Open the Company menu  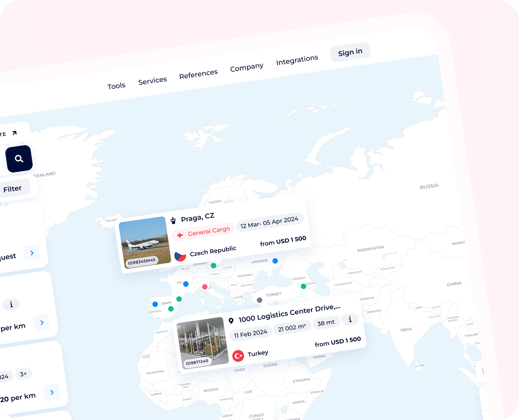coord(247,67)
